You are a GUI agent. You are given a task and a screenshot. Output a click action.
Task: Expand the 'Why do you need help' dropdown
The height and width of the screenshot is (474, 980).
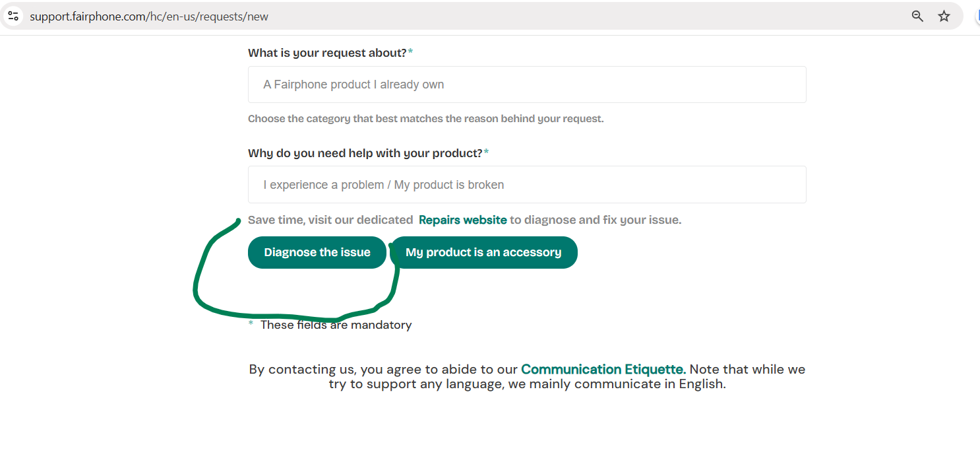[x=526, y=185]
